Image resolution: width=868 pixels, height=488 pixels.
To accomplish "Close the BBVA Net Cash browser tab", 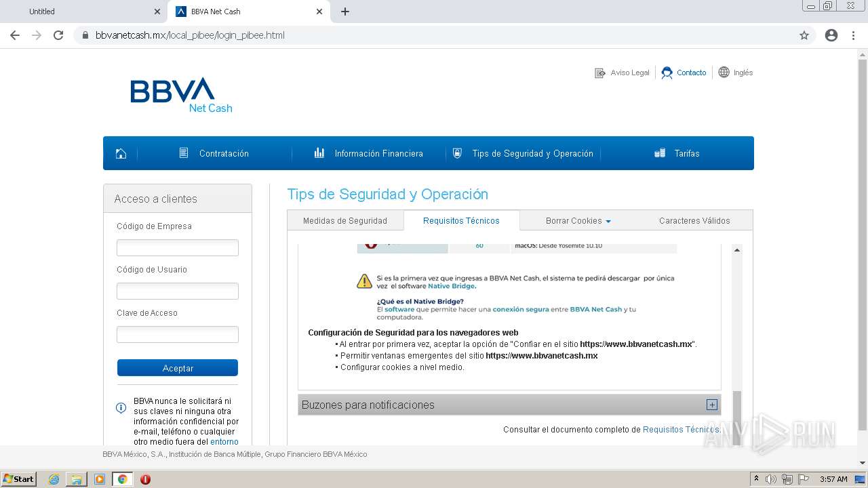I will [x=319, y=12].
